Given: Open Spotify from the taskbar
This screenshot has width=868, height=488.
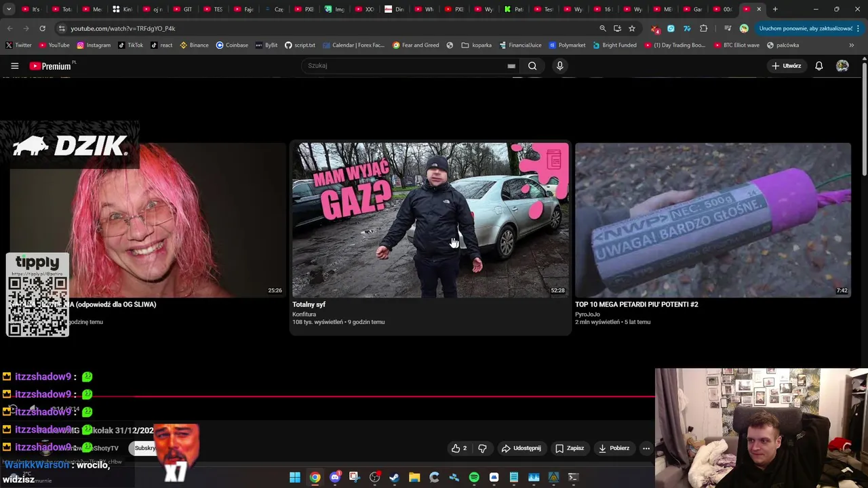Looking at the screenshot, I should (x=474, y=477).
